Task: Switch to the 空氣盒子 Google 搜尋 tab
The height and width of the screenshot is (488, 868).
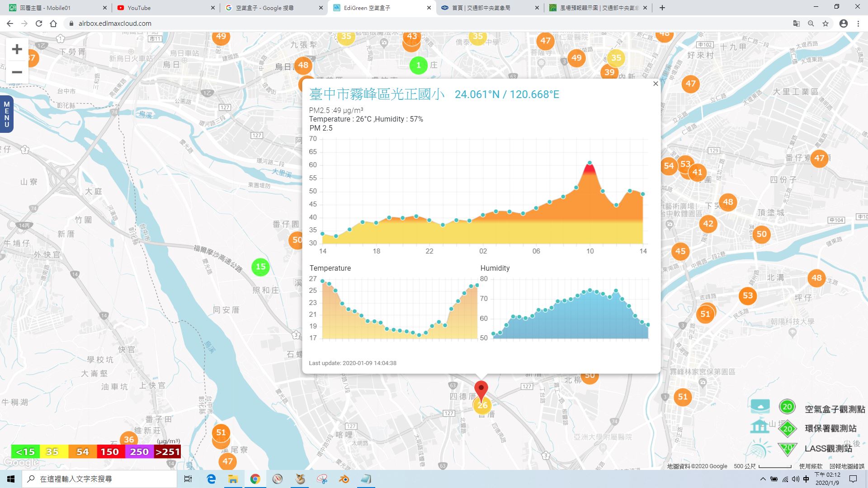Action: (x=274, y=8)
